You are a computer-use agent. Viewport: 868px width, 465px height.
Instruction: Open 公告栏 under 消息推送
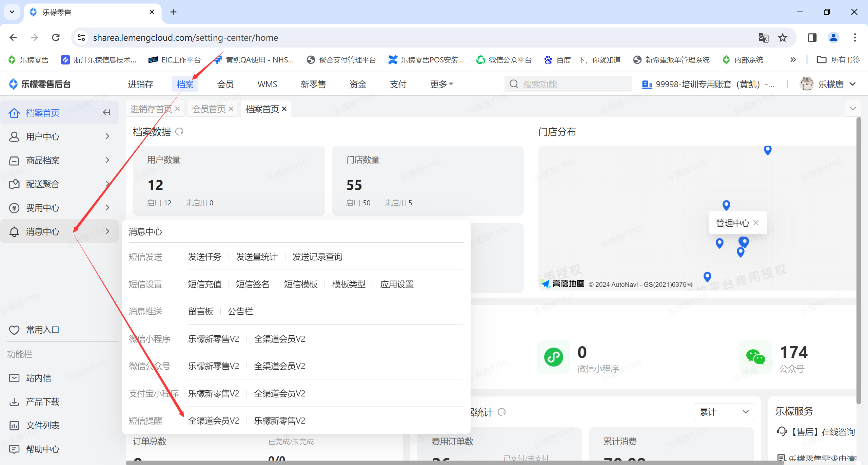coord(240,312)
